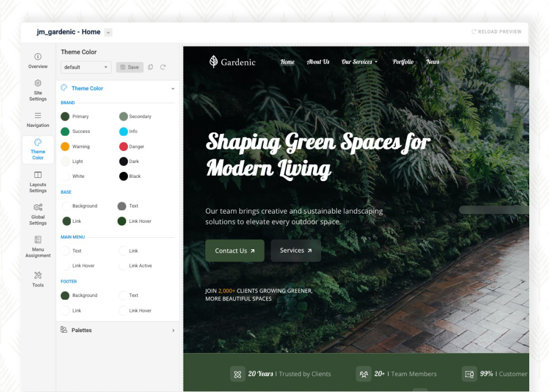
Task: Click Home in the preview menu
Action: (288, 62)
